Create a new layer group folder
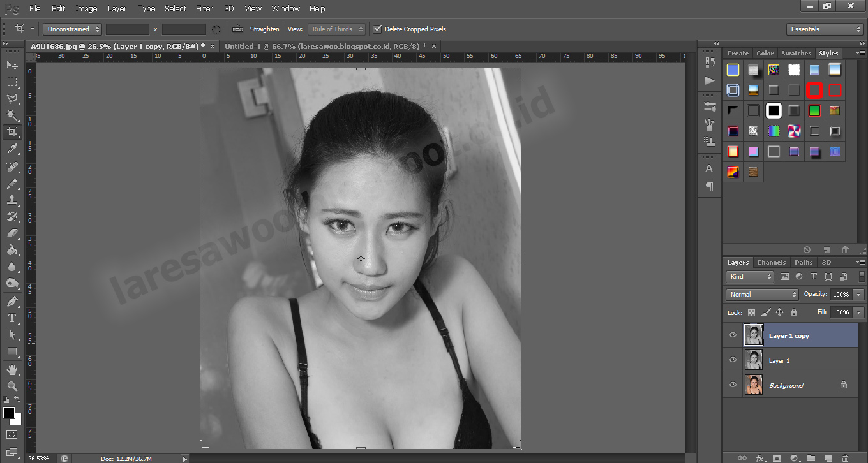868x463 pixels. point(811,458)
